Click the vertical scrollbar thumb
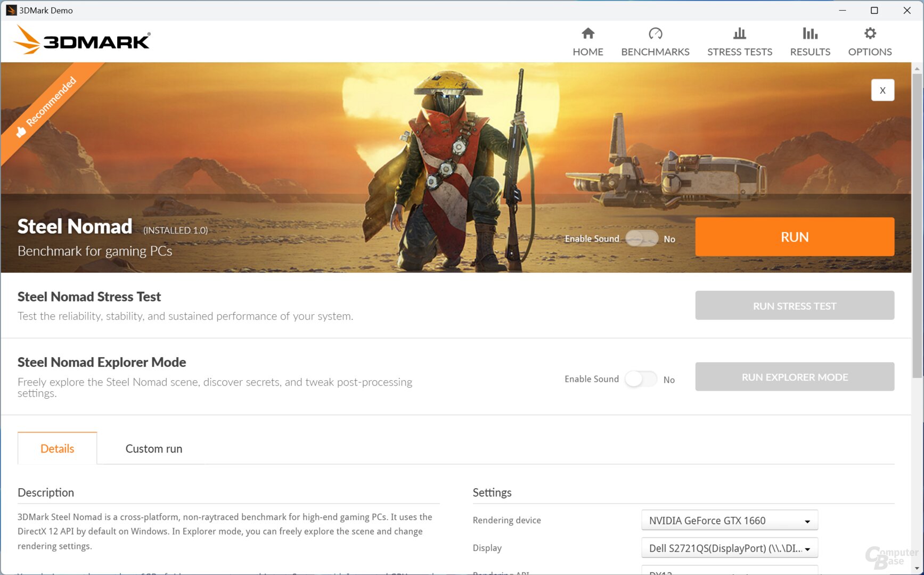 pos(917,226)
